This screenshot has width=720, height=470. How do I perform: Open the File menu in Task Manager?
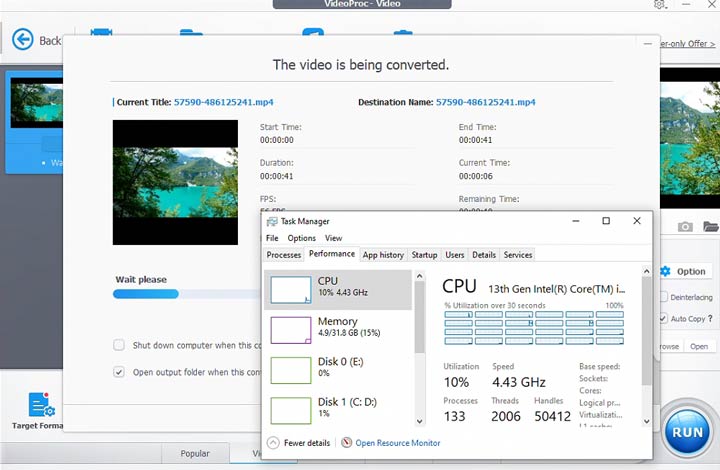(272, 238)
